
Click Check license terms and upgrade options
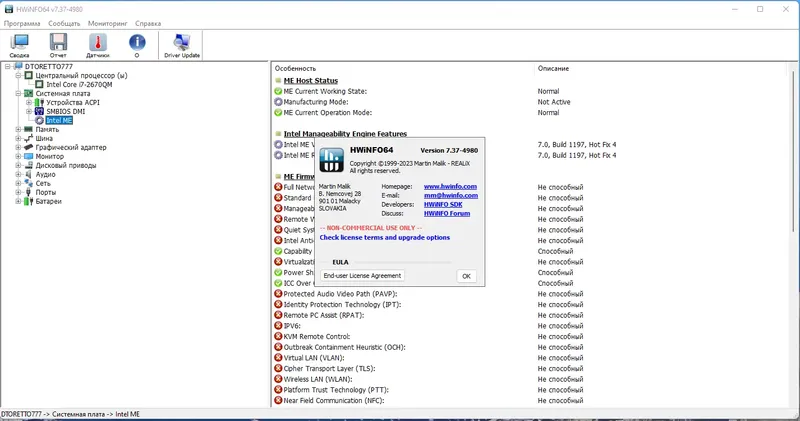tap(385, 237)
